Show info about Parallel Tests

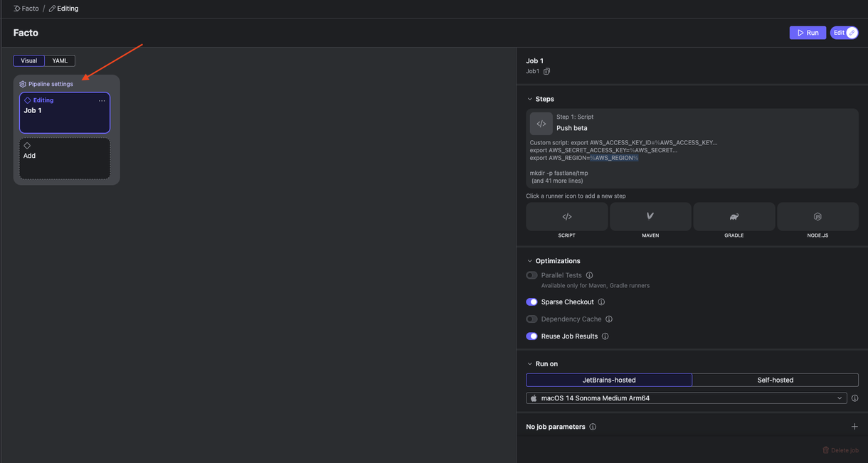pyautogui.click(x=589, y=275)
